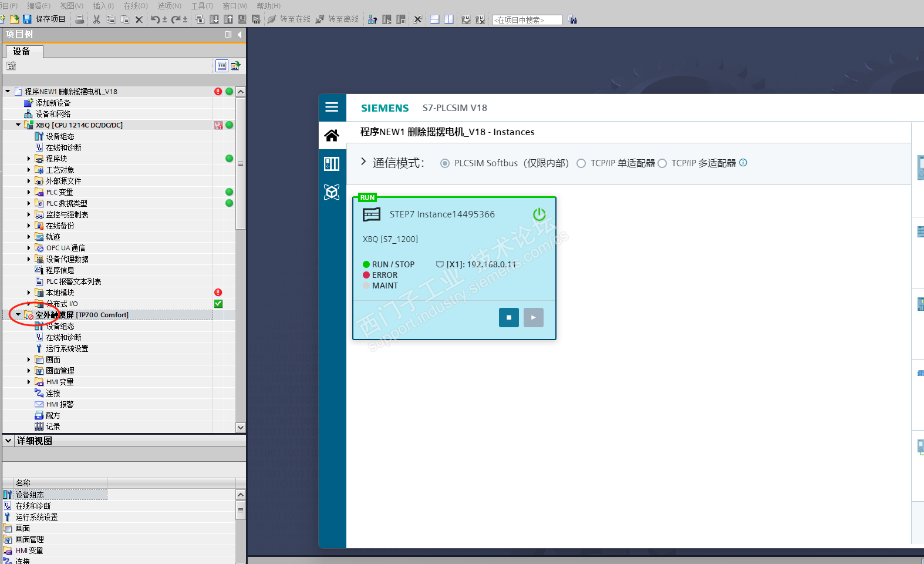Click the Delete X icon next to Paste
Viewport: 924px width, 564px height.
click(x=139, y=19)
